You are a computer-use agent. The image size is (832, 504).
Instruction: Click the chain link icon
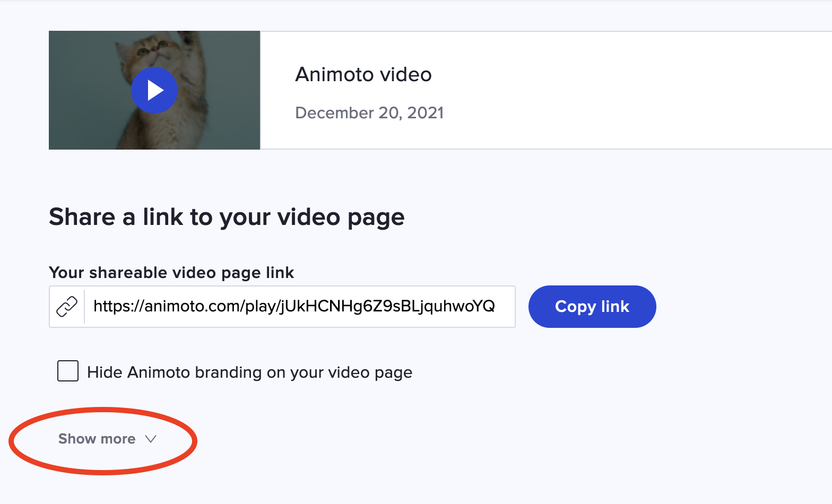point(67,307)
